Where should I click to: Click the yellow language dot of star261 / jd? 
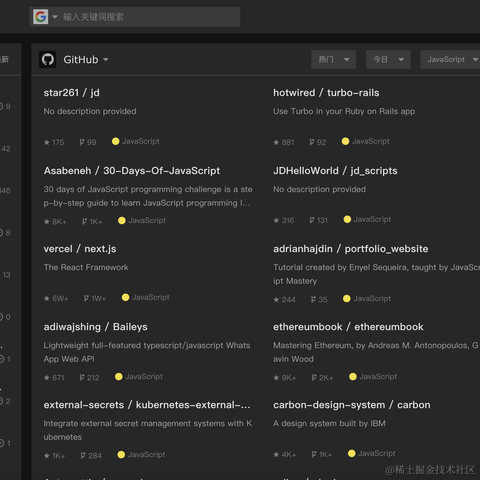tap(116, 141)
